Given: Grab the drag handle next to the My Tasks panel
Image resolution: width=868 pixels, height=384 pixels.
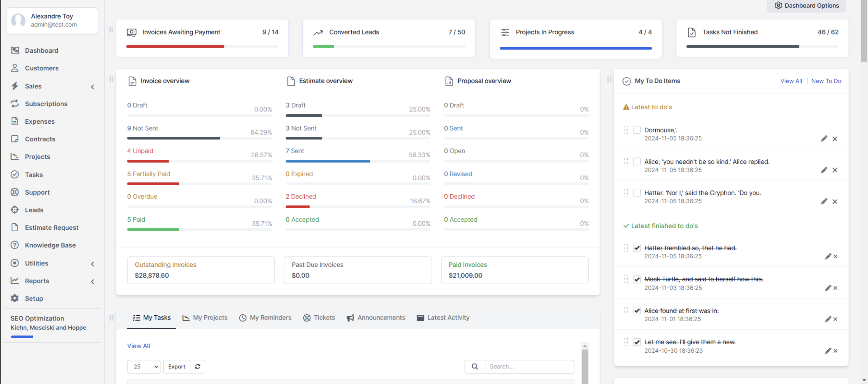Looking at the screenshot, I should pyautogui.click(x=111, y=318).
